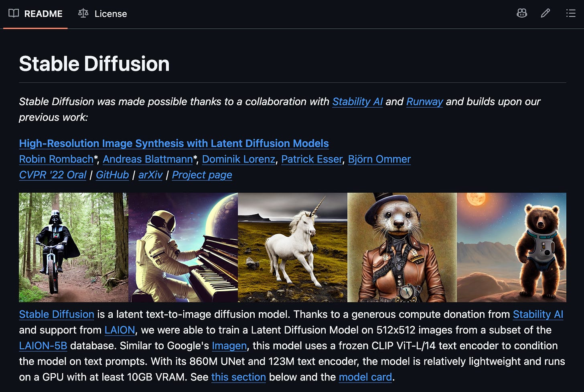Click the Copilot icon in README header
Image resolution: width=584 pixels, height=392 pixels.
[x=522, y=13]
